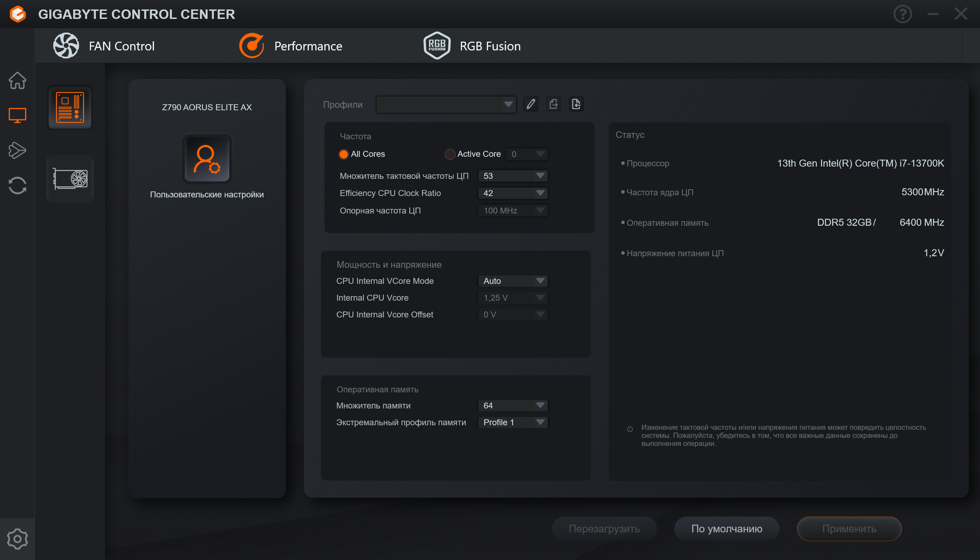The image size is (980, 560).
Task: Click the pencil edit profile icon
Action: (x=531, y=104)
